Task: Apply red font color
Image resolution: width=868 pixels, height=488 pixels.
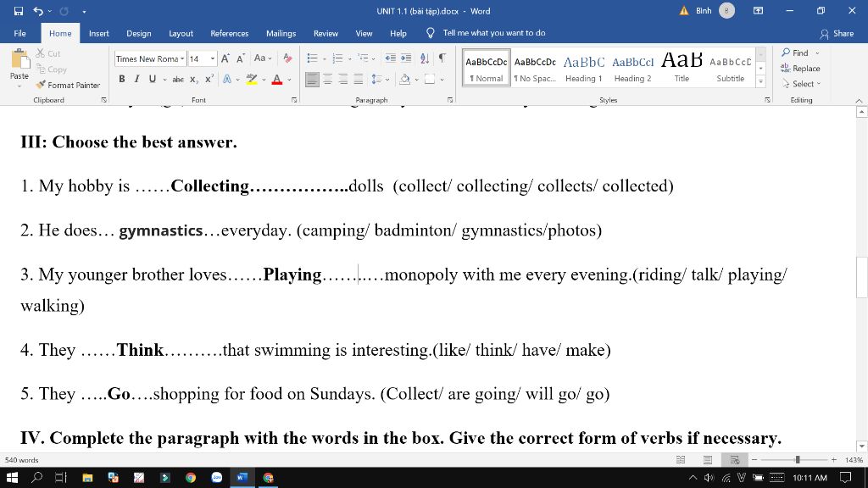Action: [x=277, y=80]
